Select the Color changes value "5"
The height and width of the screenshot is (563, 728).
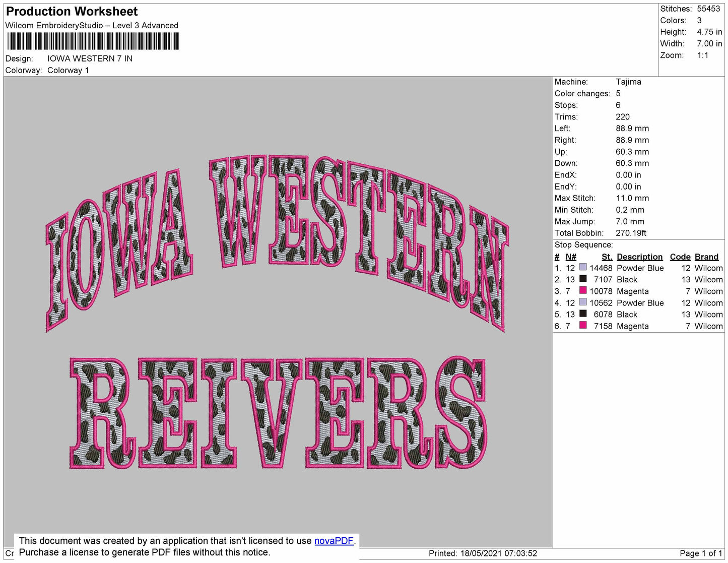coord(618,94)
